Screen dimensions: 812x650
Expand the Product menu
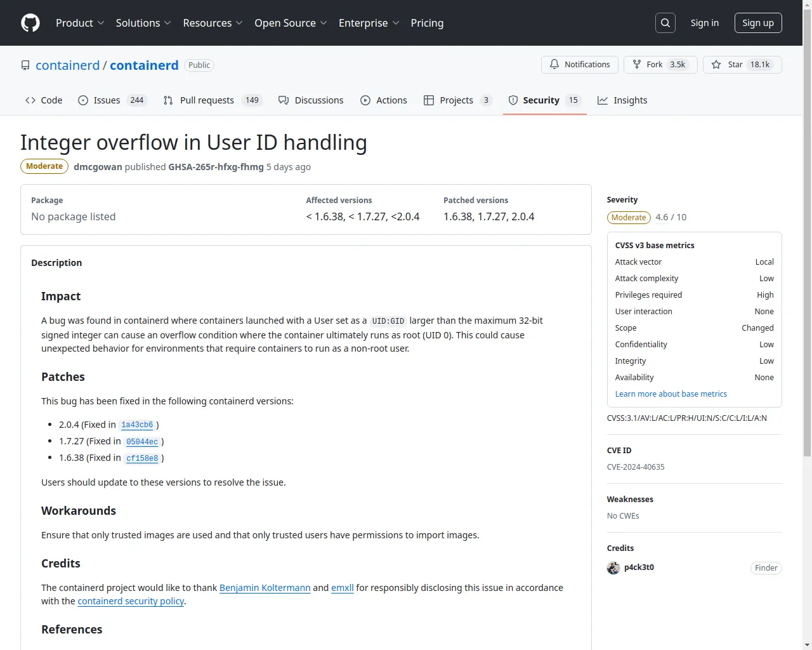tap(80, 23)
